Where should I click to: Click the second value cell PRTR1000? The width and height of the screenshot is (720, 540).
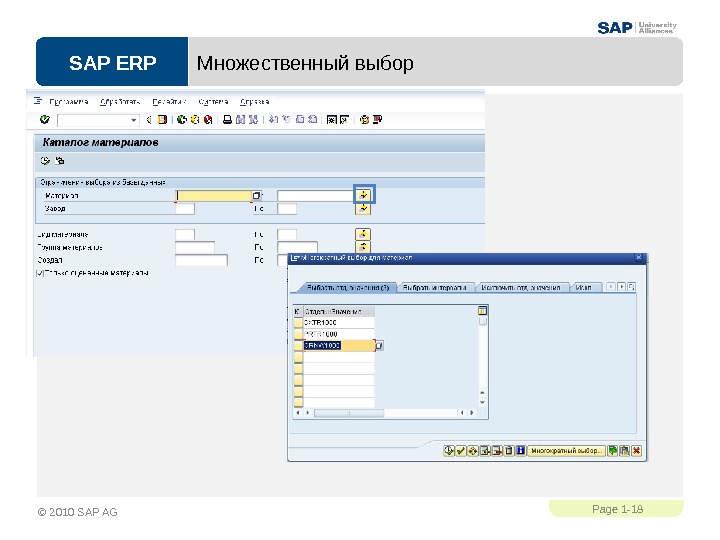(339, 334)
